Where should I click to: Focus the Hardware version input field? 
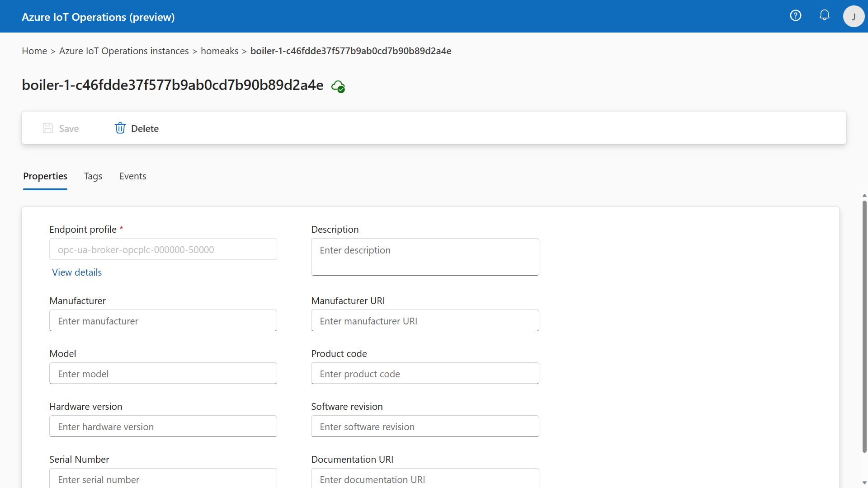[163, 427]
